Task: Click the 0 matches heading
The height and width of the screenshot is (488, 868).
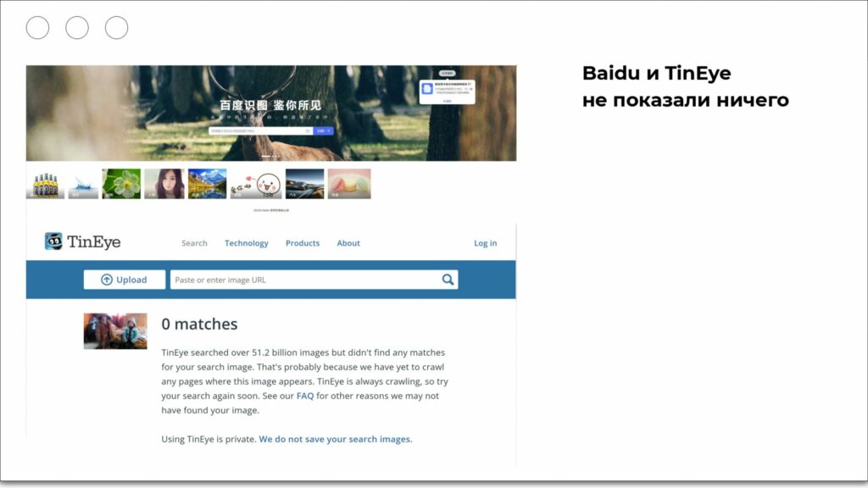Action: (x=199, y=324)
